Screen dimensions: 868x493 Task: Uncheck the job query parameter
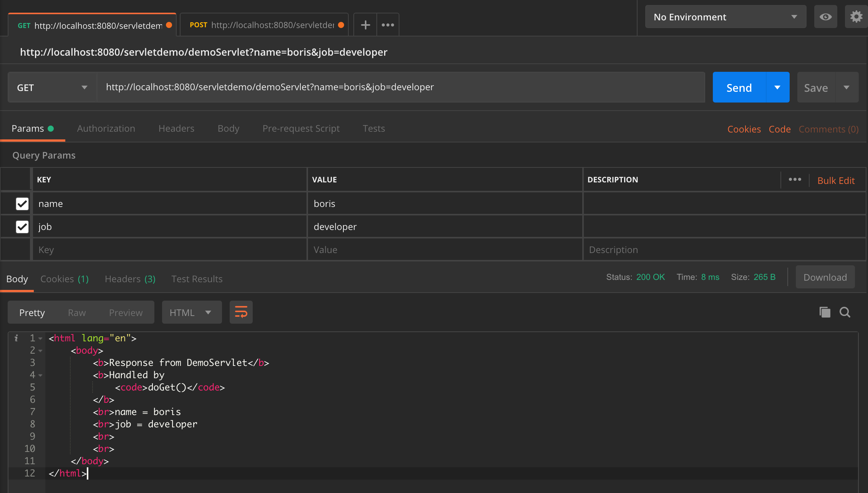22,227
